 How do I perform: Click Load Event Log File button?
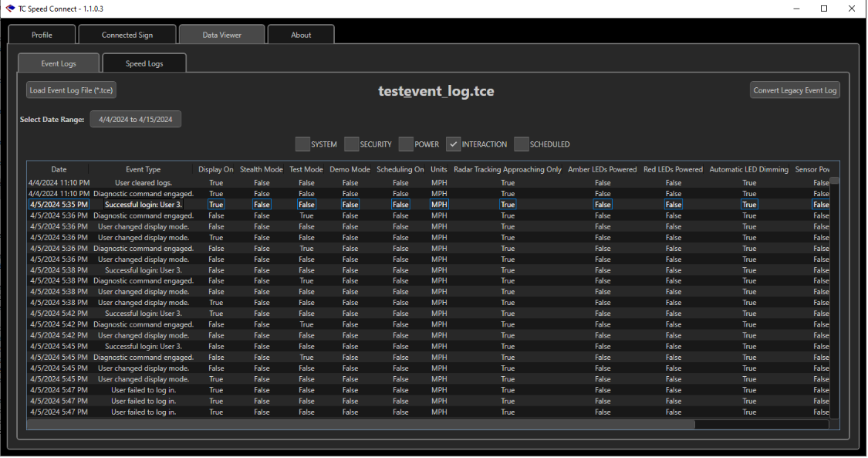(x=71, y=90)
